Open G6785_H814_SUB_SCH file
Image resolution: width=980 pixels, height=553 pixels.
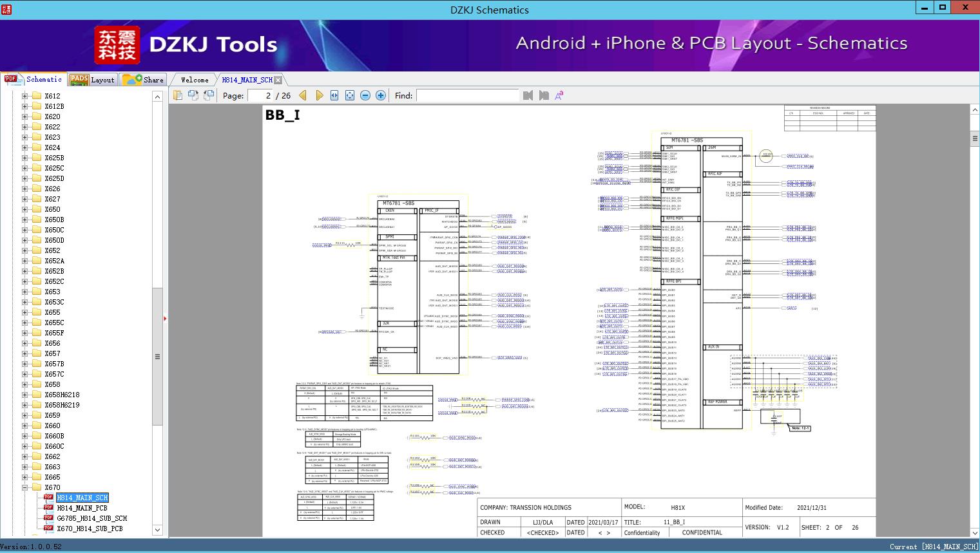91,518
